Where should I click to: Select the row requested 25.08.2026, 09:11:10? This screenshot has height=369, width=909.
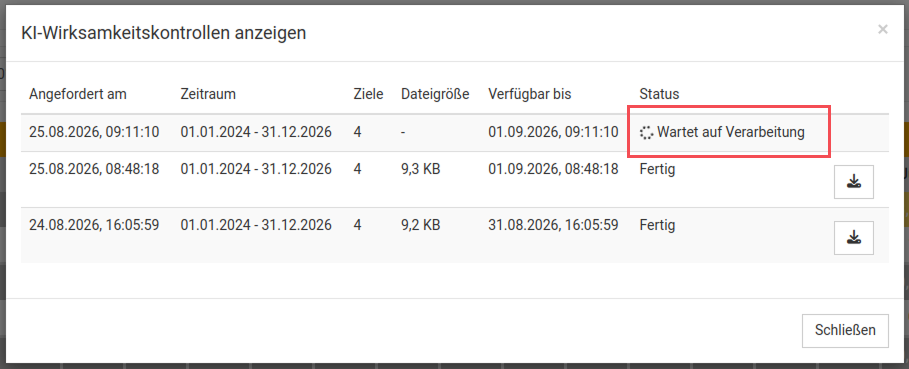(x=454, y=133)
